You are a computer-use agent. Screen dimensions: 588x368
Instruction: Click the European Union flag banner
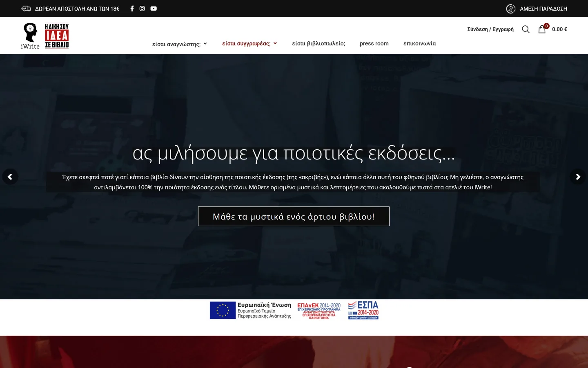point(250,310)
